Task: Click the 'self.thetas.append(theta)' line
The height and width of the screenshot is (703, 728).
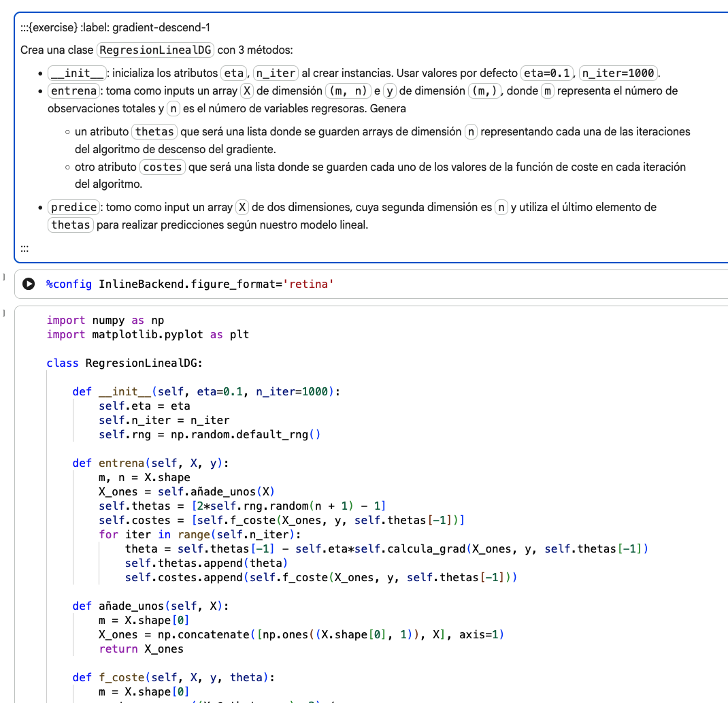Action: (x=206, y=563)
